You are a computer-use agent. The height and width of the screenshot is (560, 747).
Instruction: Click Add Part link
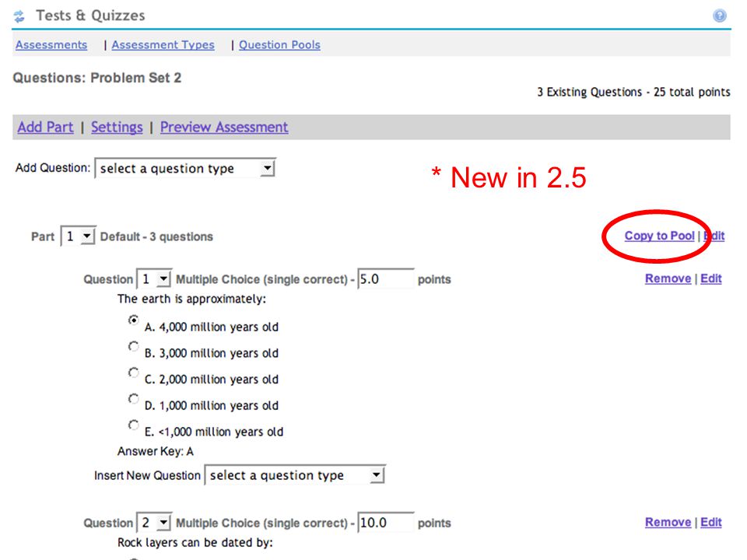pyautogui.click(x=46, y=127)
